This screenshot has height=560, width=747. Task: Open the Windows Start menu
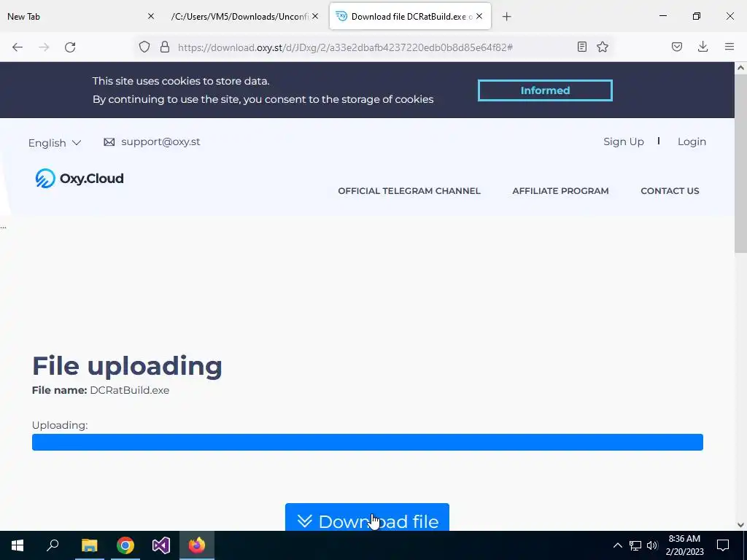(x=18, y=545)
